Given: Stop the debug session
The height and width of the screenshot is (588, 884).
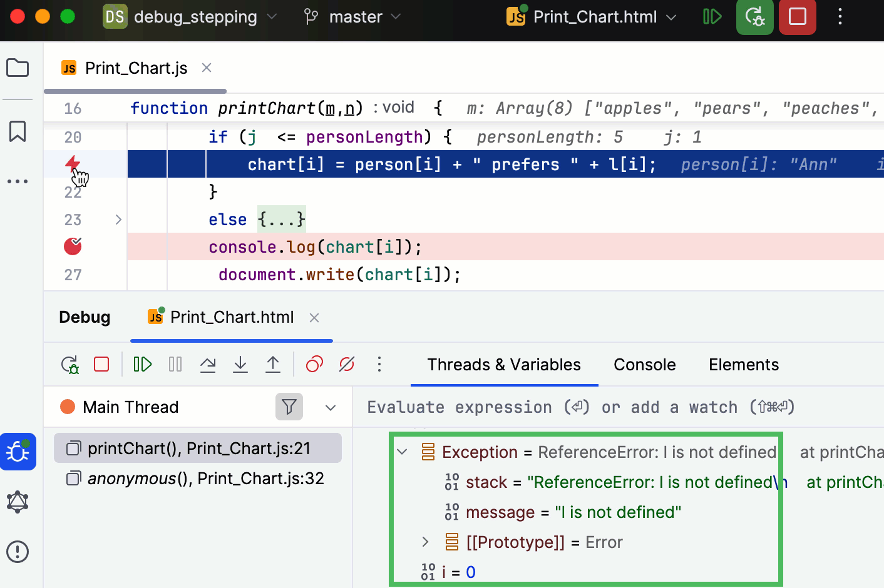Looking at the screenshot, I should (101, 364).
